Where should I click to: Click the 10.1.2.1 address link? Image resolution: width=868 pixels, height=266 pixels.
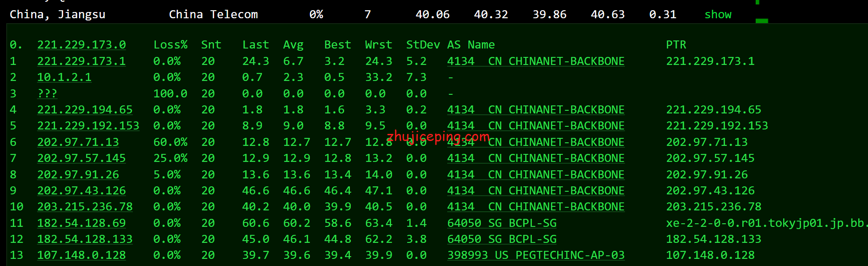point(64,77)
